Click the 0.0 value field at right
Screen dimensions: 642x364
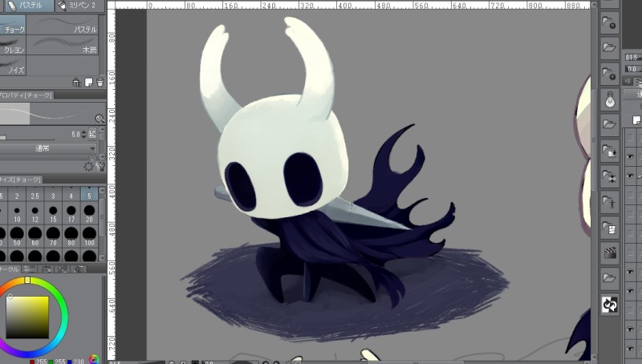tap(632, 69)
